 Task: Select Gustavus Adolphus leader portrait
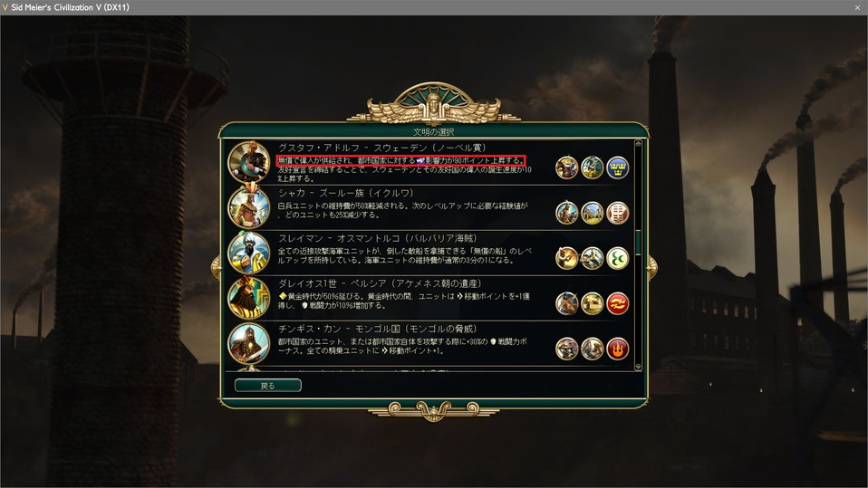pyautogui.click(x=248, y=162)
